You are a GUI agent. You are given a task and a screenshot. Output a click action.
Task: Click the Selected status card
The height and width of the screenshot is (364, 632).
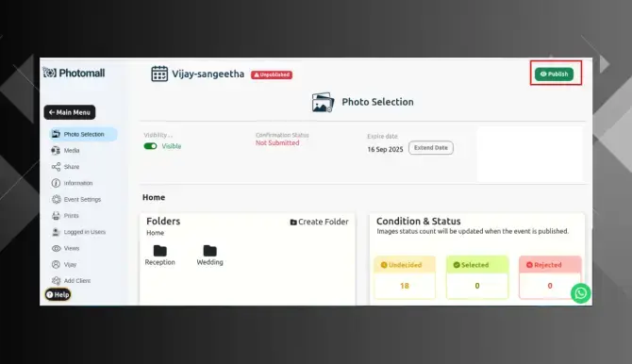coord(477,277)
